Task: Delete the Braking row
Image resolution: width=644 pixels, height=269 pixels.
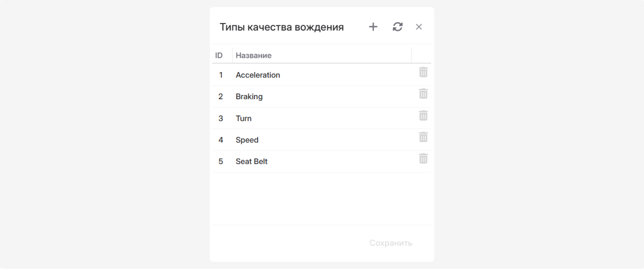Action: 423,94
